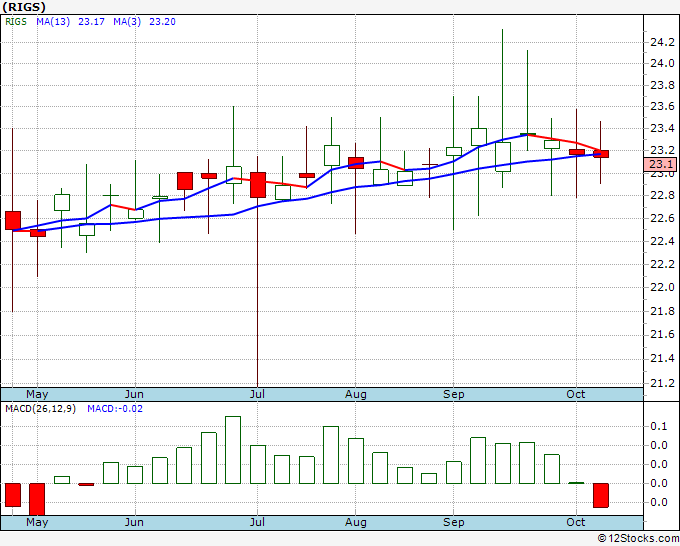Select May label on the MACD panel axis
Viewport: 680px width, 546px height.
pos(37,522)
